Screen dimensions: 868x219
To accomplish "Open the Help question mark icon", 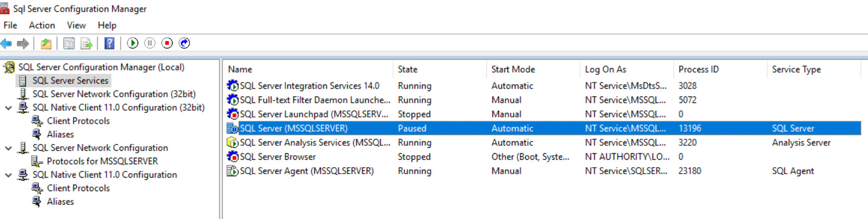I will coord(109,43).
